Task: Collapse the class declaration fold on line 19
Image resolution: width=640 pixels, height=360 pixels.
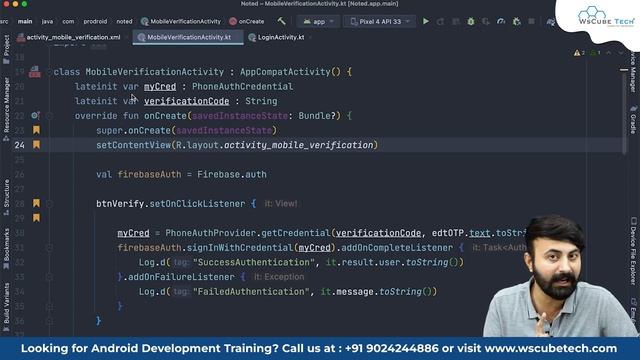Action: [x=49, y=72]
